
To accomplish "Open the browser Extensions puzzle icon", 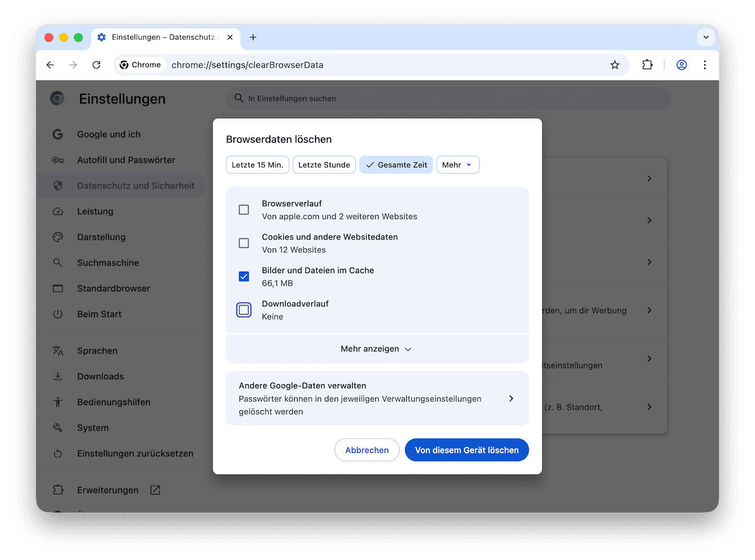I will (647, 65).
